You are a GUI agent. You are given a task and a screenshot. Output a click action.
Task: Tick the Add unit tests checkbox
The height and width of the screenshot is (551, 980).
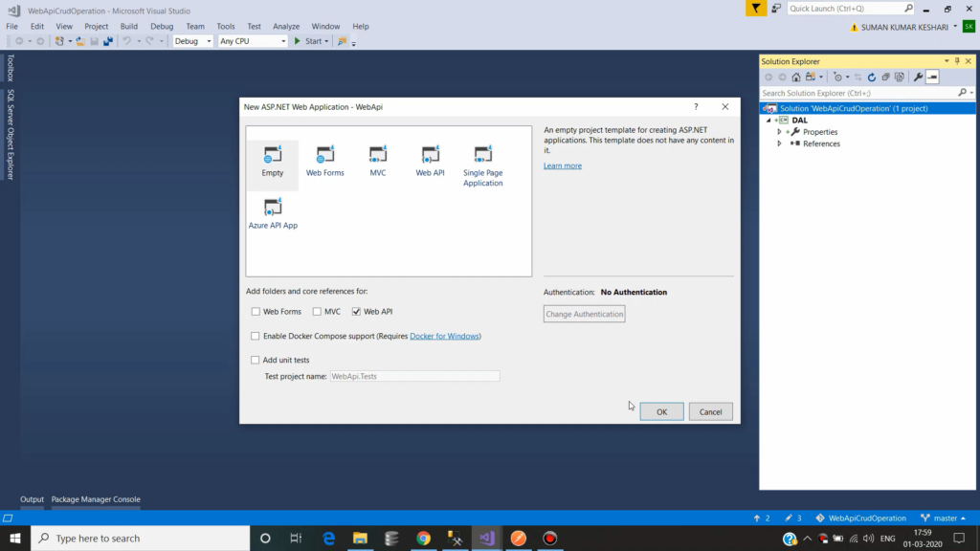pyautogui.click(x=255, y=360)
